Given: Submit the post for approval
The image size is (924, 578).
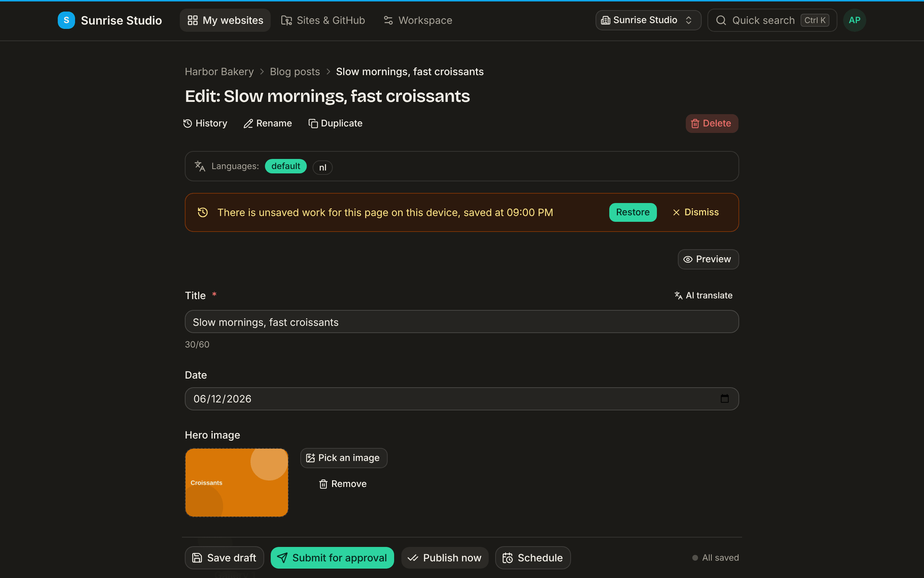Looking at the screenshot, I should [x=332, y=558].
